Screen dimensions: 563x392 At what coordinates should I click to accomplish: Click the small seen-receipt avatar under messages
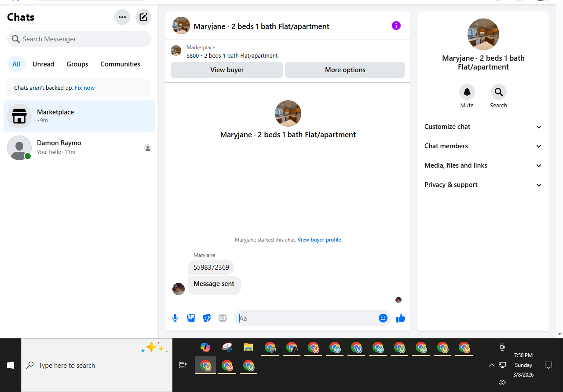[x=398, y=300]
